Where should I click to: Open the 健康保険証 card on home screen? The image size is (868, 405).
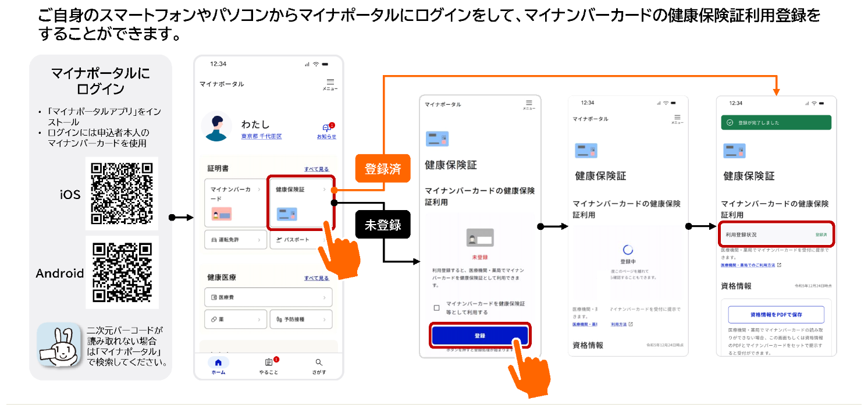point(301,202)
